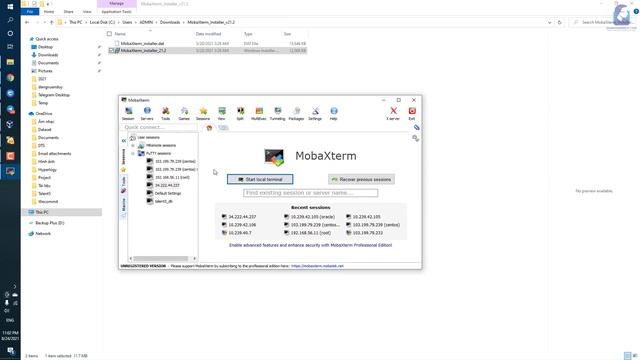
Task: Click the MultiExec toolbar icon
Action: (259, 113)
